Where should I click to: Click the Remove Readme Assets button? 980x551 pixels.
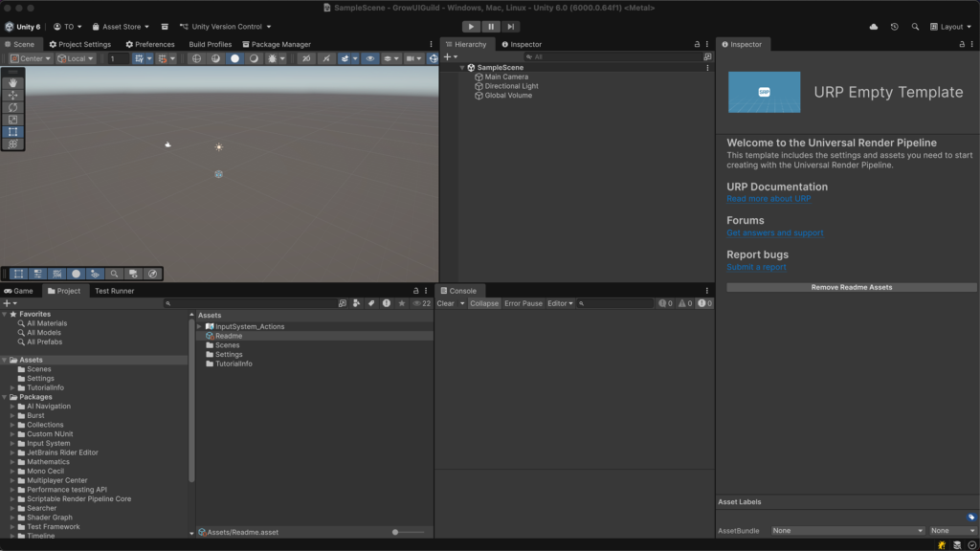click(x=851, y=287)
